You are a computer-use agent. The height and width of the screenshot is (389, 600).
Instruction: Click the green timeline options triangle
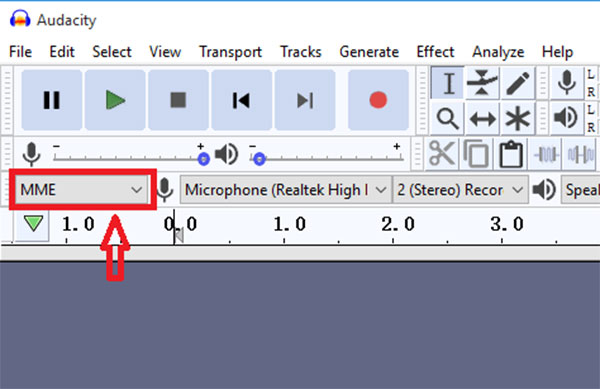(x=33, y=223)
